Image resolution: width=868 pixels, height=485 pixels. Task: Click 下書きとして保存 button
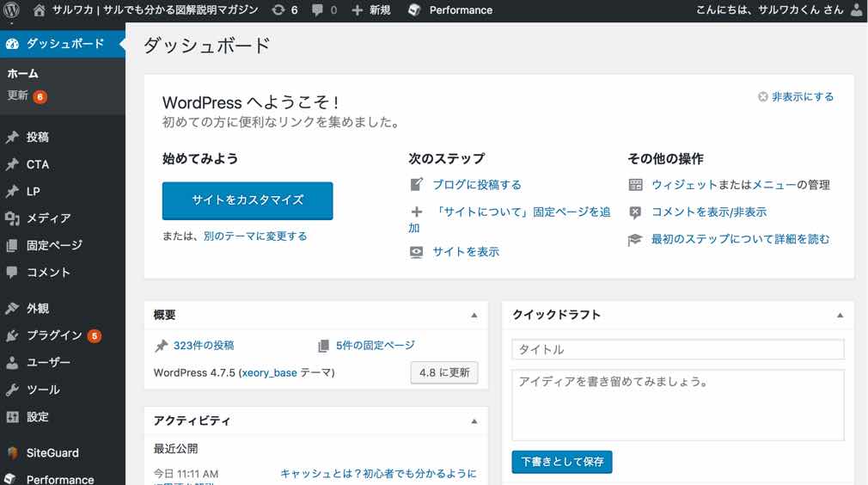pos(562,462)
